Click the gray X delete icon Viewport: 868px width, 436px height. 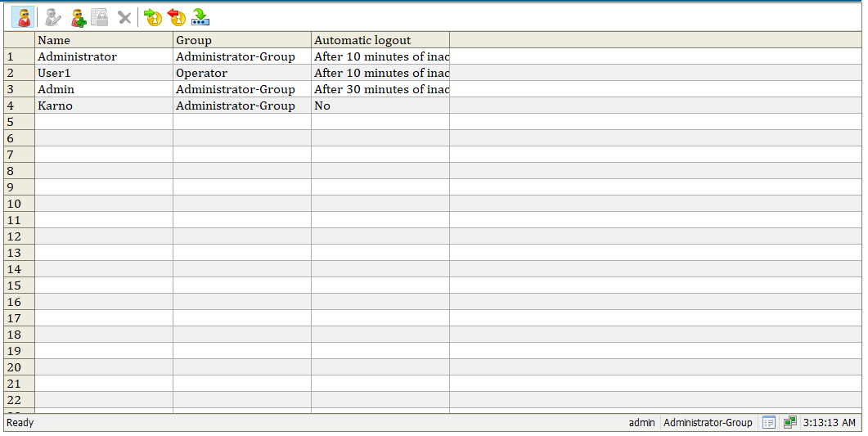pos(124,18)
